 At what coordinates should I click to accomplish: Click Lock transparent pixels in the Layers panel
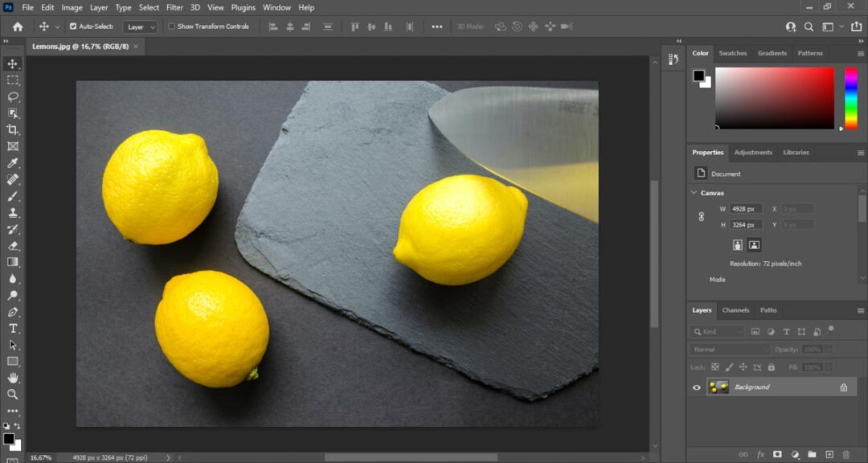[x=715, y=367]
